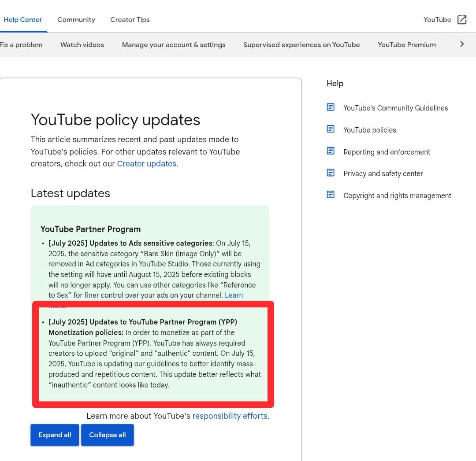Open the responsibility efforts link
This screenshot has height=461, width=476.
coord(230,416)
